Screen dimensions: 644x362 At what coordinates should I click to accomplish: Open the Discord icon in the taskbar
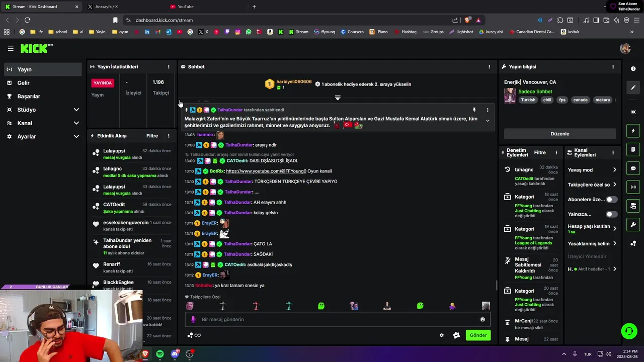coord(175,354)
